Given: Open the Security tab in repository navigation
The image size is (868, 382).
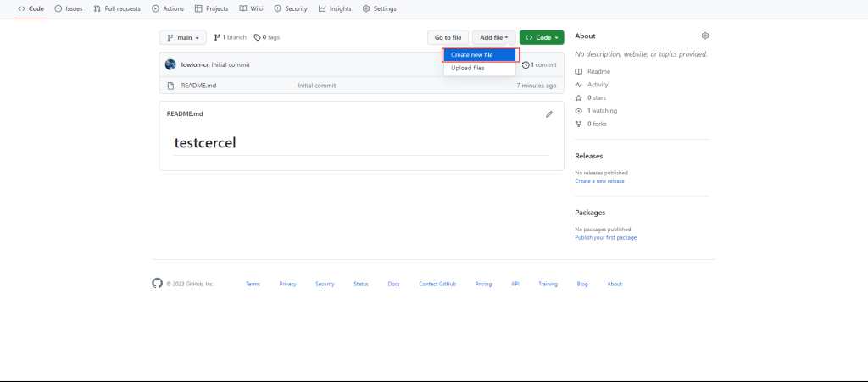Looking at the screenshot, I should 291,8.
